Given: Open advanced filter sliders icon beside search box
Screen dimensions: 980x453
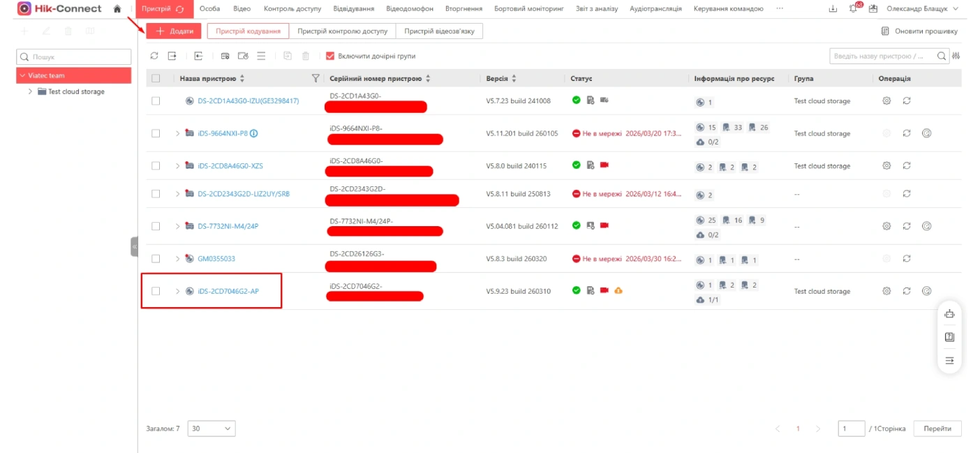Looking at the screenshot, I should (x=956, y=56).
